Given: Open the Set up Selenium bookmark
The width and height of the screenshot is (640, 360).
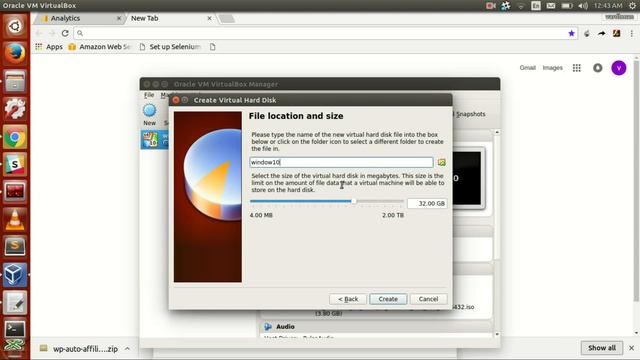Looking at the screenshot, I should pos(170,47).
